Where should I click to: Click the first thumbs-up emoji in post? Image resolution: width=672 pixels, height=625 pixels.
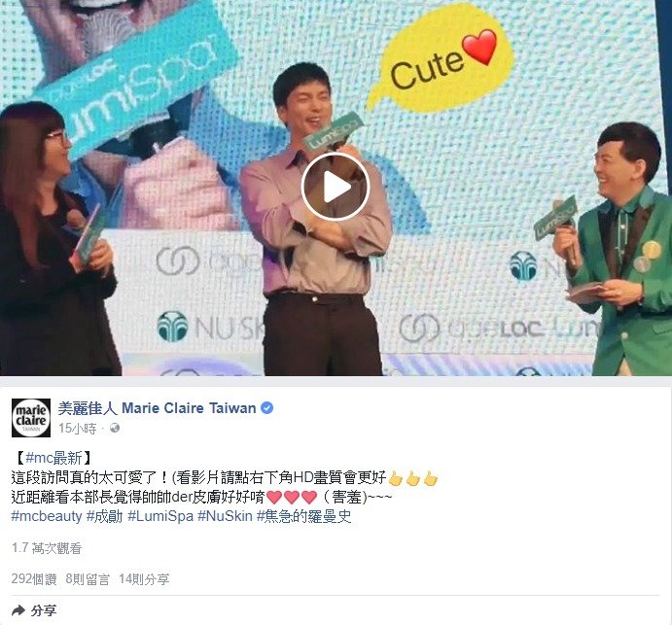point(395,479)
